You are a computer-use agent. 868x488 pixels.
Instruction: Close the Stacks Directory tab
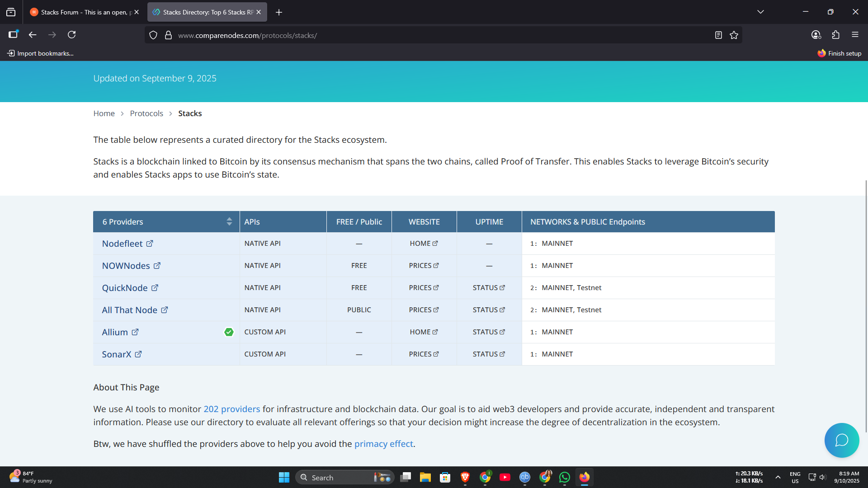pos(259,12)
